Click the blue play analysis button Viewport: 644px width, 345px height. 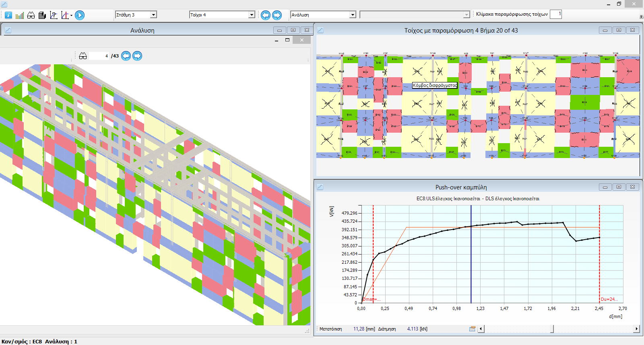(80, 15)
